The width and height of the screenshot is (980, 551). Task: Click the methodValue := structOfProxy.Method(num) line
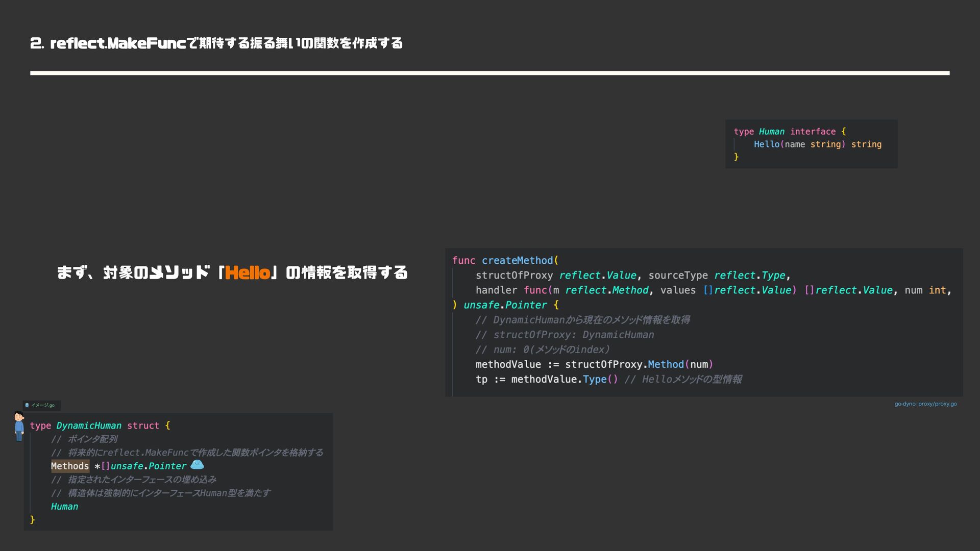[x=594, y=364]
